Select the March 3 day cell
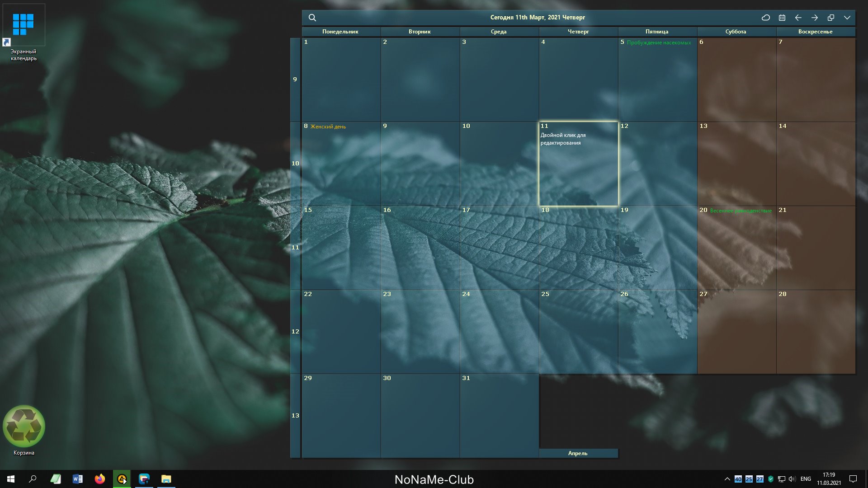868x488 pixels. pos(499,80)
